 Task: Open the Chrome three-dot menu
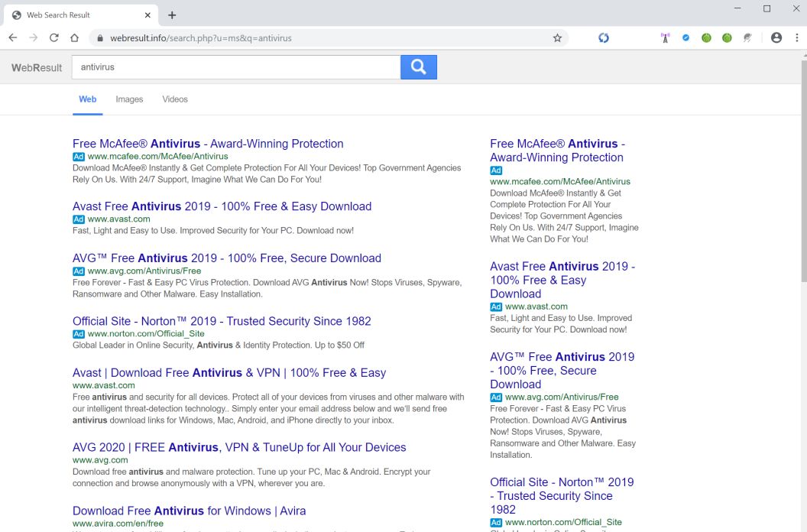tap(796, 37)
